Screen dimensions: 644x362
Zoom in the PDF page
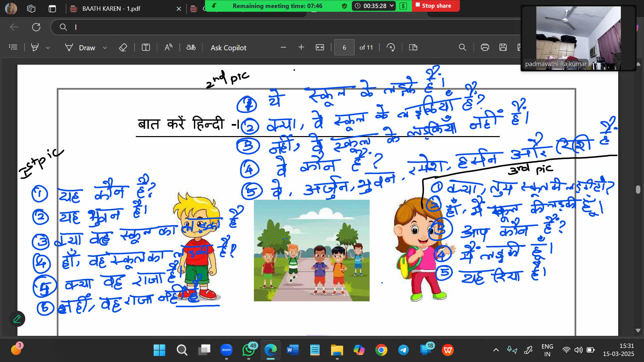pyautogui.click(x=301, y=47)
